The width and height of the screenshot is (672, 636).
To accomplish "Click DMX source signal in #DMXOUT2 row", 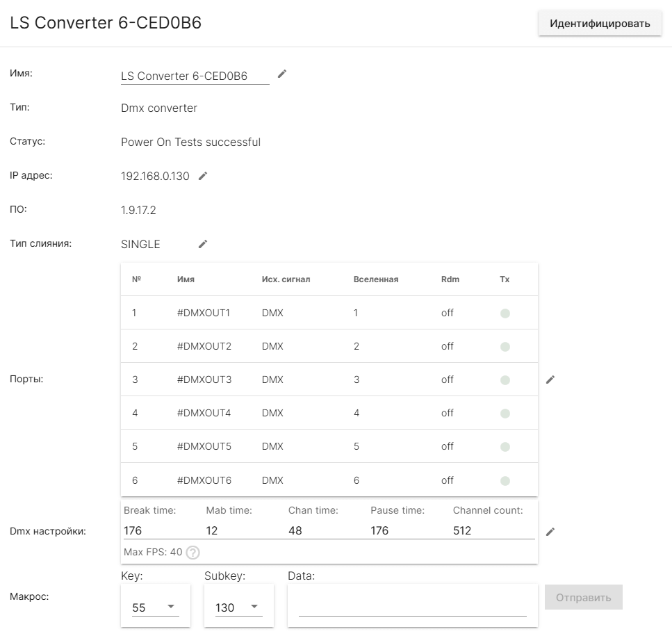I will coord(272,346).
